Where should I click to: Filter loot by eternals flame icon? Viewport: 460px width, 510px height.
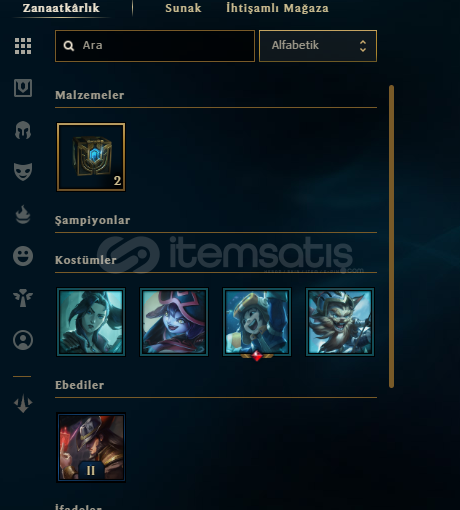pyautogui.click(x=23, y=214)
